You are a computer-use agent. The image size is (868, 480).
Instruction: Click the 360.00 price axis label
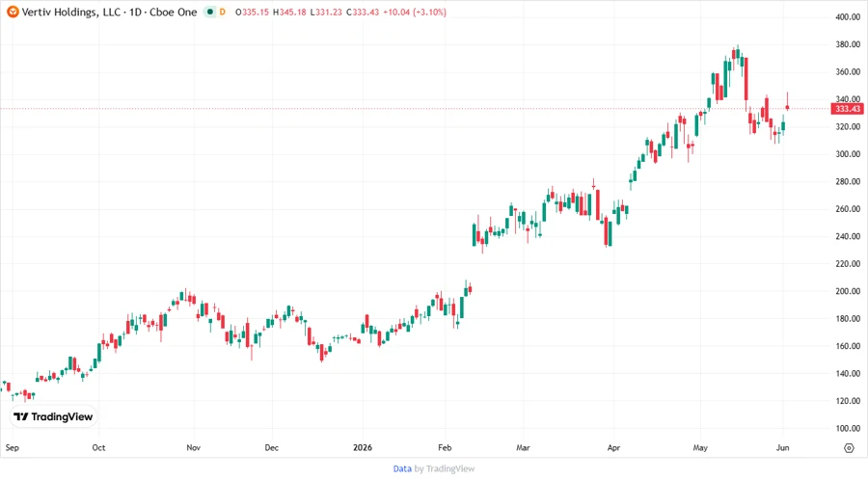pyautogui.click(x=848, y=72)
